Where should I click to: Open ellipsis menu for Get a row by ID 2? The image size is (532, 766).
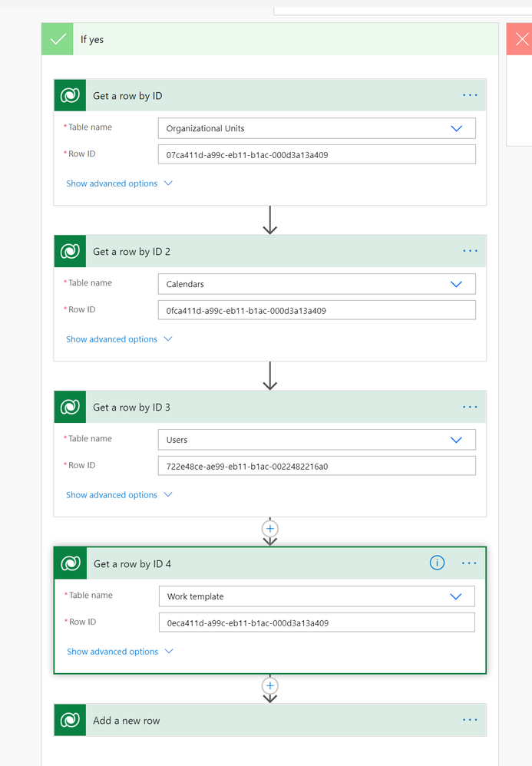[470, 251]
